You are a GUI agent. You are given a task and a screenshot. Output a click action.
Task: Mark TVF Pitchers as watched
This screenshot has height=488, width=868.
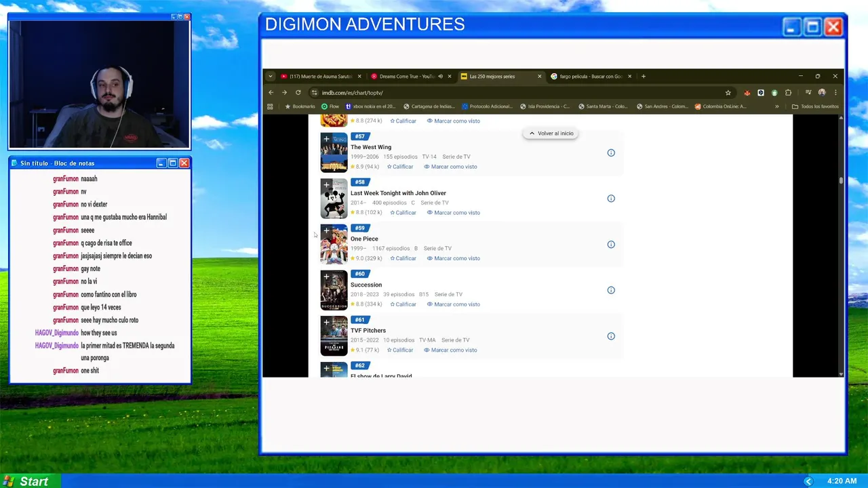point(450,350)
